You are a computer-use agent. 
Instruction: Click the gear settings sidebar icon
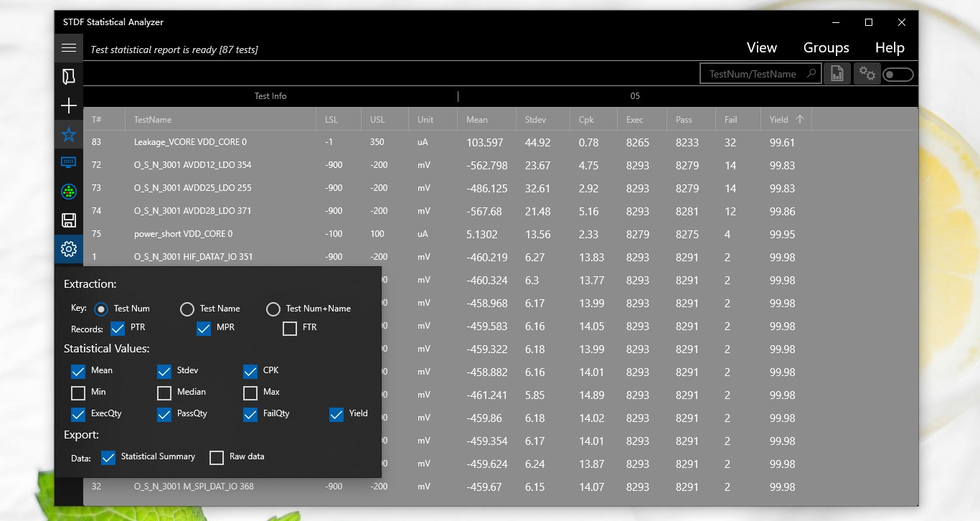tap(69, 249)
